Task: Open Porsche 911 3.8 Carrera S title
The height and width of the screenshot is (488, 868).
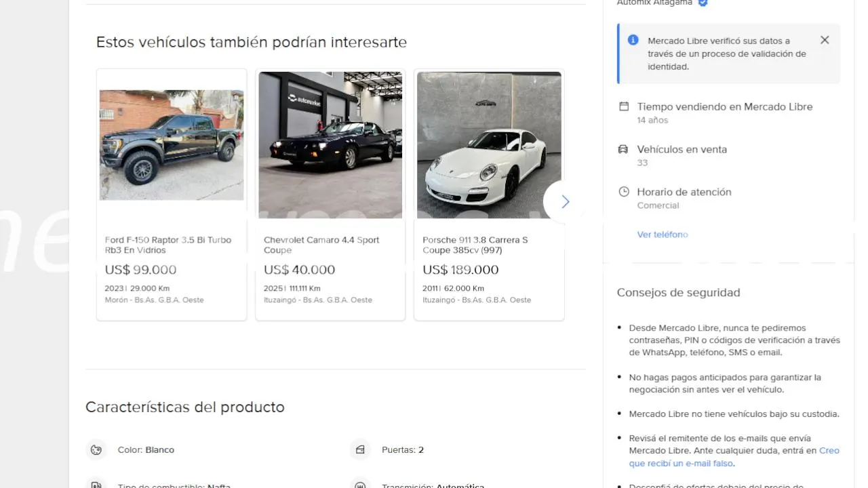Action: (x=475, y=245)
